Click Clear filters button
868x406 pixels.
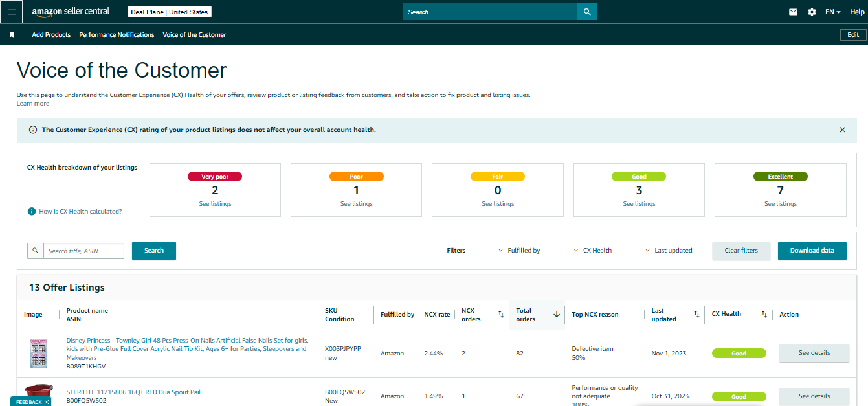[x=741, y=251]
